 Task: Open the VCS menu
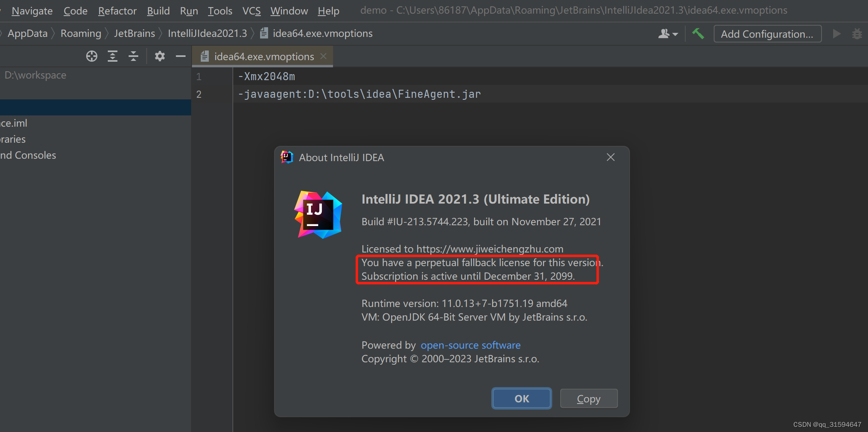tap(251, 11)
